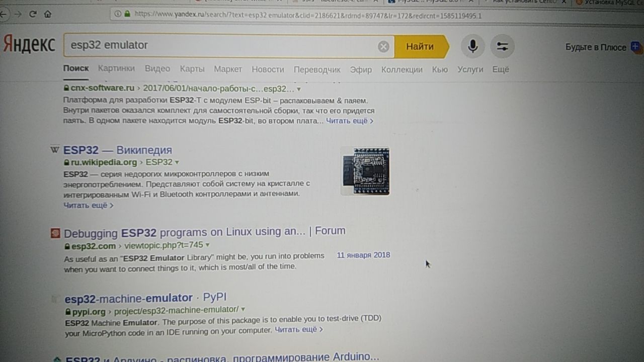Open the ESP32 — Википедия result title
The width and height of the screenshot is (644, 362).
pos(118,150)
